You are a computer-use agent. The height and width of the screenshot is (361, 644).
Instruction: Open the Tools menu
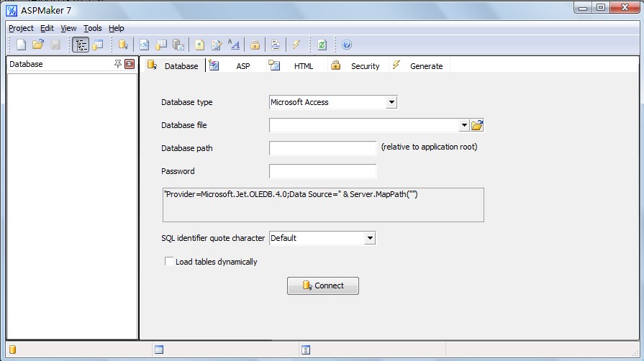click(x=92, y=28)
